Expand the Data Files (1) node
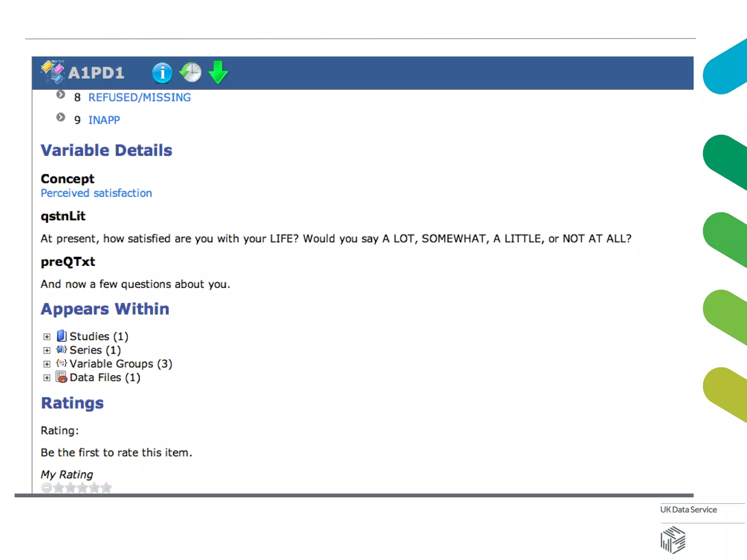The image size is (747, 560). point(47,378)
